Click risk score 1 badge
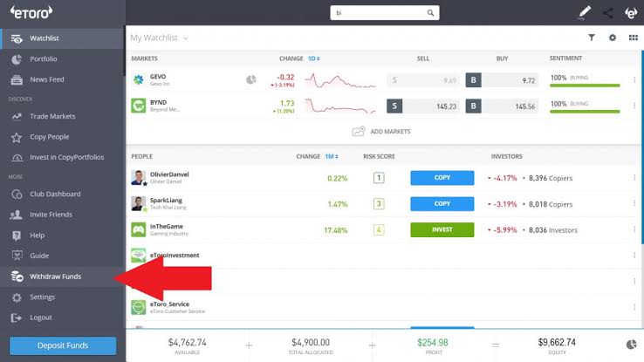This screenshot has height=362, width=644. tap(379, 178)
